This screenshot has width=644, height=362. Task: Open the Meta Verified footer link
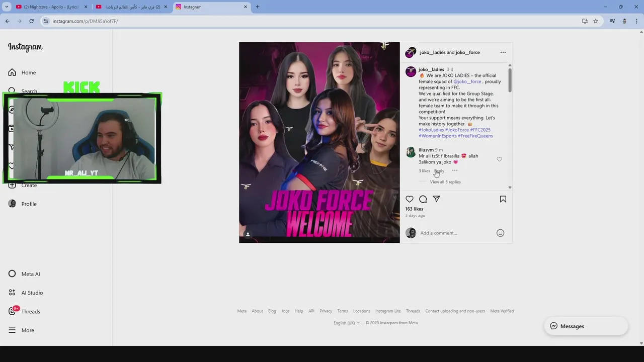pyautogui.click(x=502, y=311)
